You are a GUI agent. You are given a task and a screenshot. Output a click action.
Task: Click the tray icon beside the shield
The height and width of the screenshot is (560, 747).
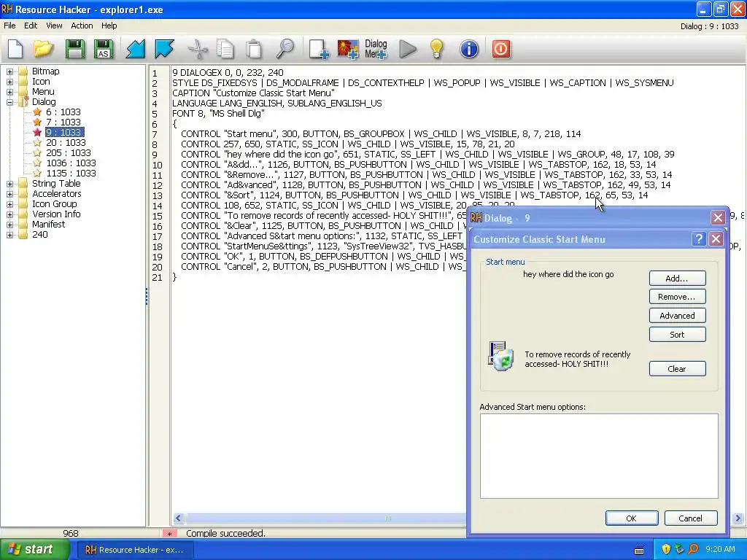(679, 549)
